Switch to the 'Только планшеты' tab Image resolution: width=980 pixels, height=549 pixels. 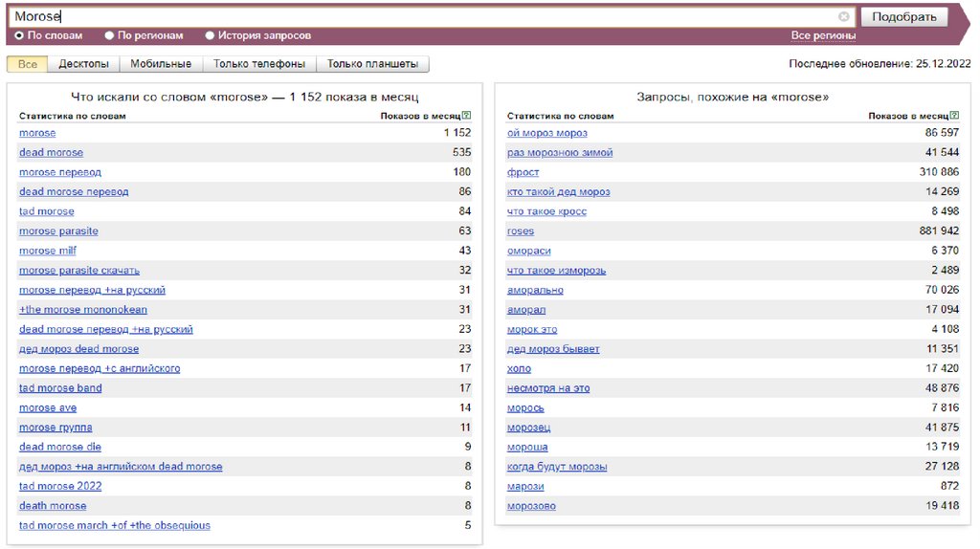(x=372, y=64)
